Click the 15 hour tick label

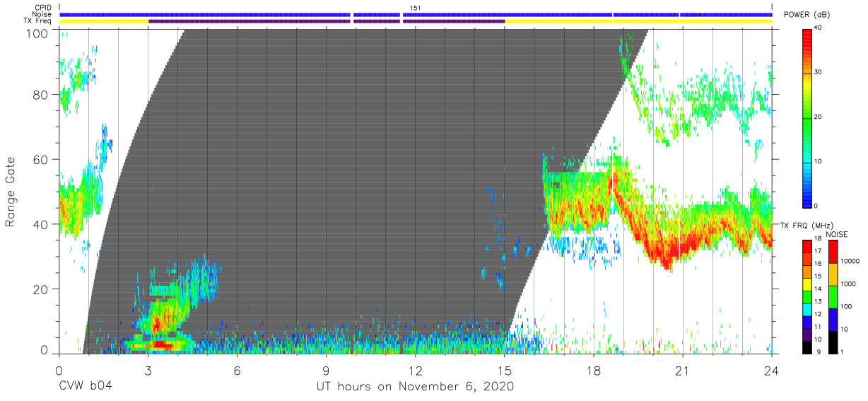click(505, 371)
